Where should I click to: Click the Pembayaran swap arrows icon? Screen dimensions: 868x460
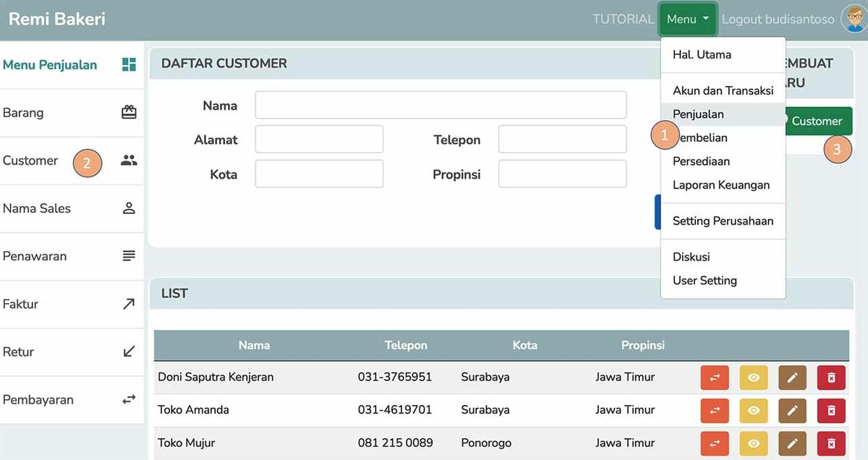[x=129, y=399]
